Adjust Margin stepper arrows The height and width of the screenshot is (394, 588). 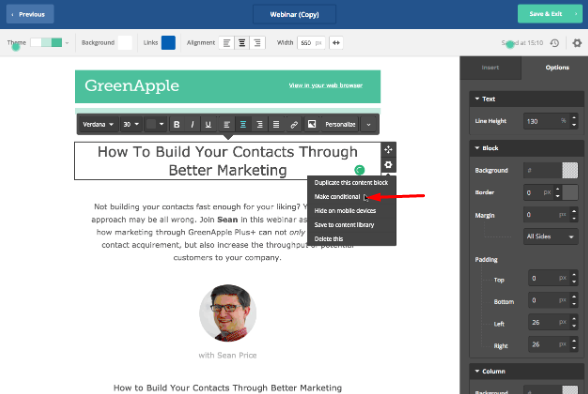574,215
